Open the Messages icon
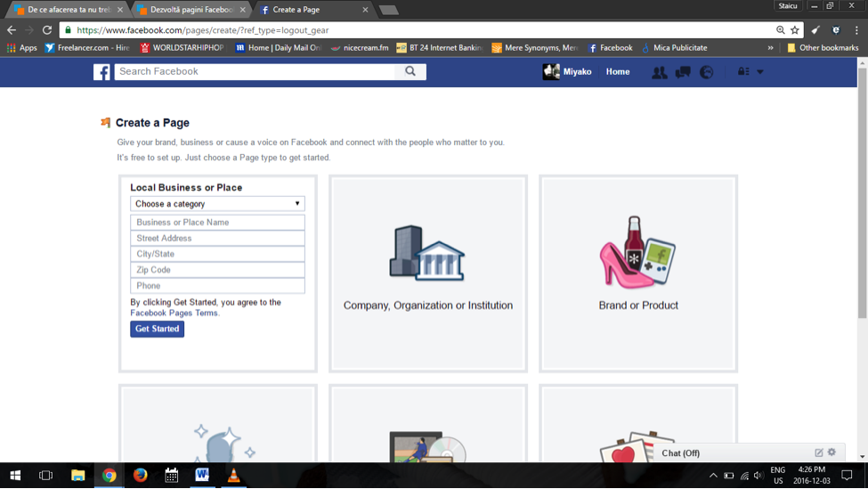The width and height of the screenshot is (868, 489). (683, 72)
